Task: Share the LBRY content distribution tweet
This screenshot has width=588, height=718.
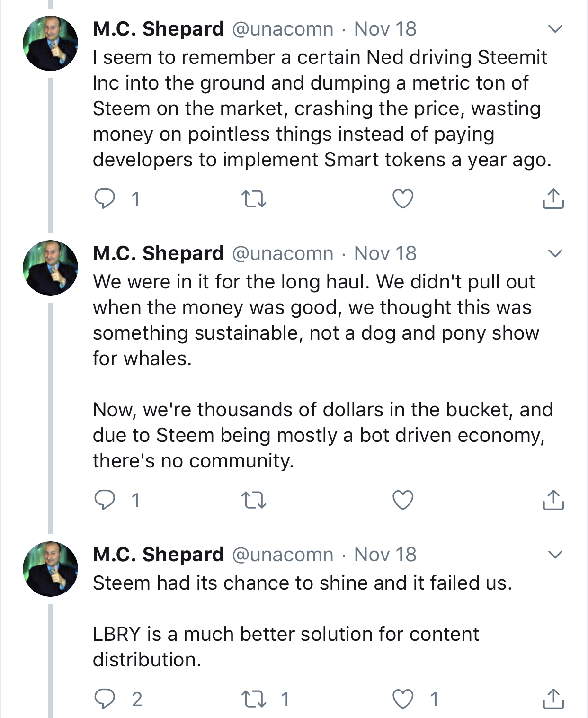Action: pos(553,699)
